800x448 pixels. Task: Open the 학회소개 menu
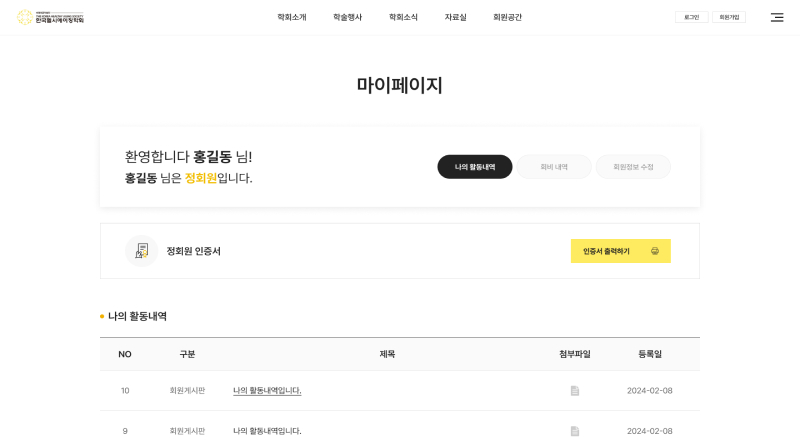click(x=292, y=17)
